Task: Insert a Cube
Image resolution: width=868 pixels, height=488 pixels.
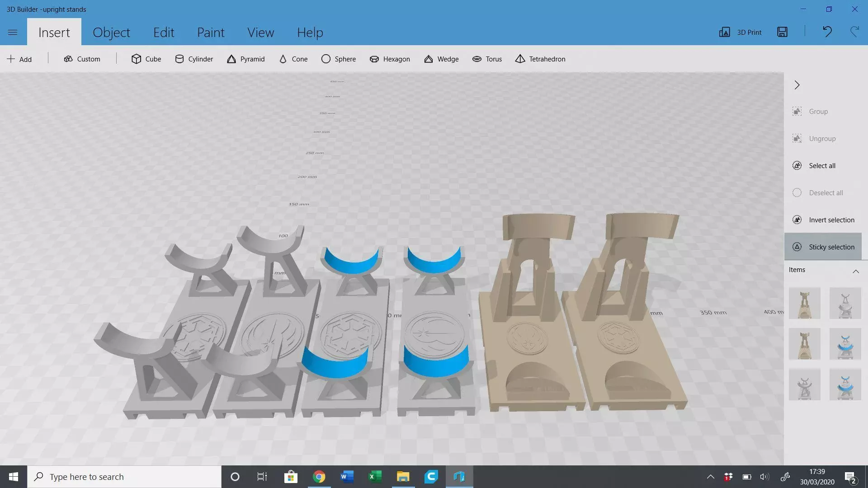Action: coord(146,59)
